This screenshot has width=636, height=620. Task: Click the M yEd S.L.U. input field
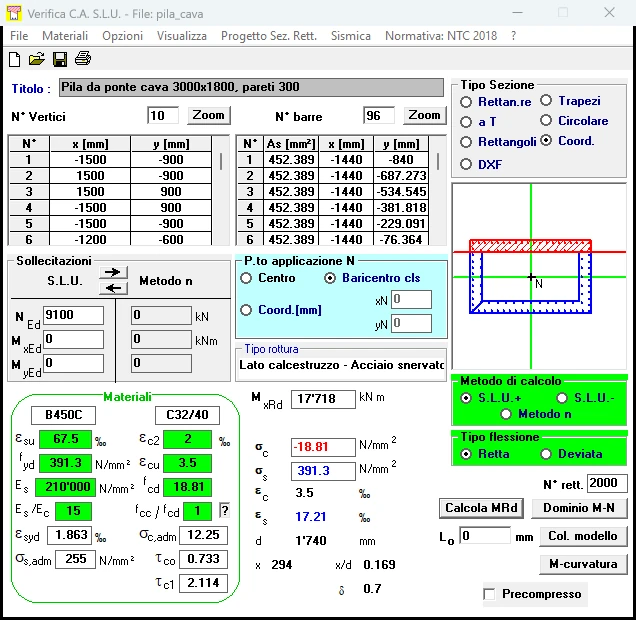(73, 363)
